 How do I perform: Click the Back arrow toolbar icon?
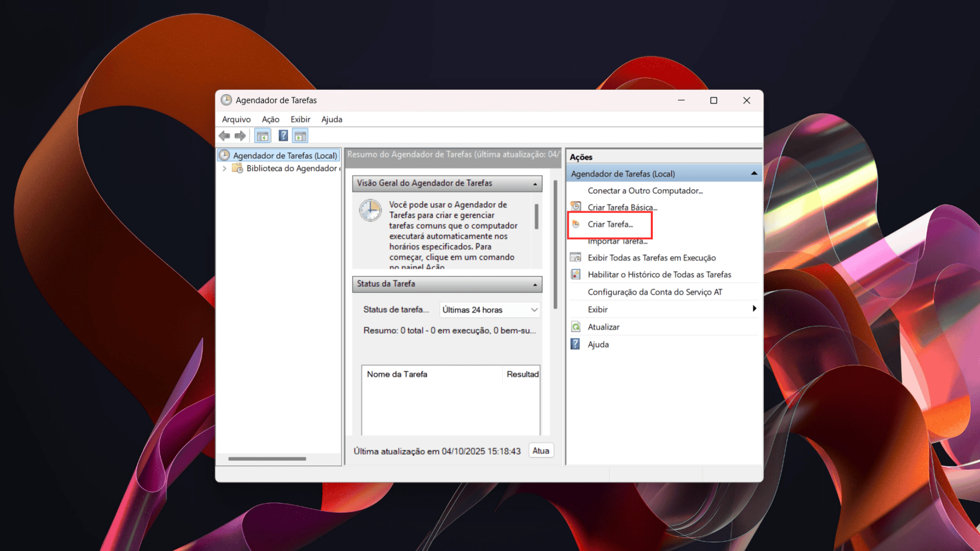[224, 136]
